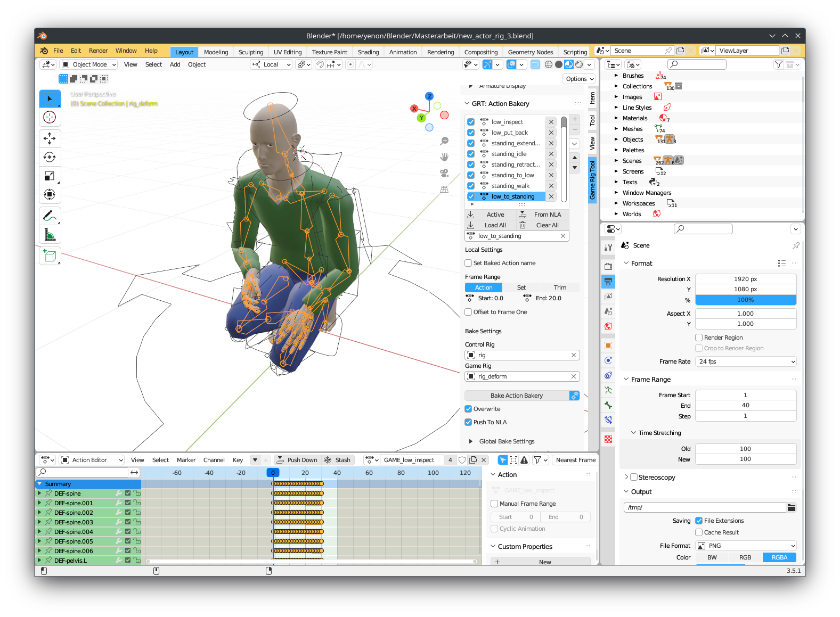Activate the 3D Cursor tool
The width and height of the screenshot is (840, 617).
tap(50, 117)
